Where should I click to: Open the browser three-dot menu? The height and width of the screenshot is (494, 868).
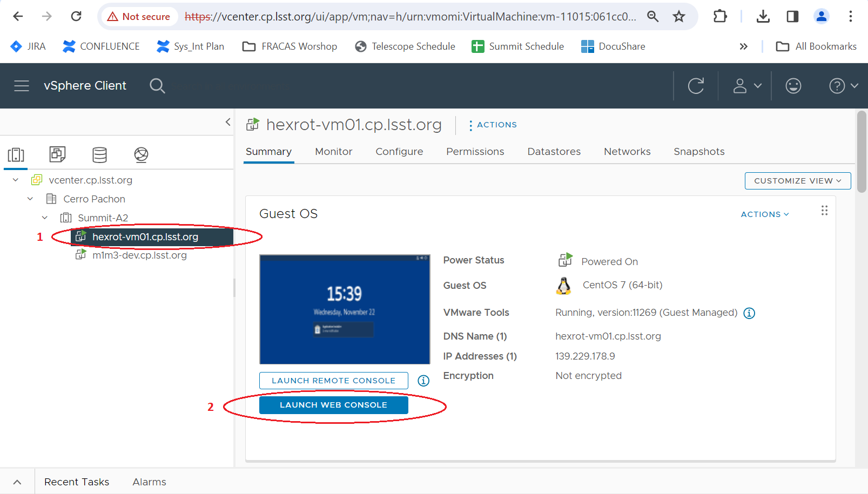[850, 17]
